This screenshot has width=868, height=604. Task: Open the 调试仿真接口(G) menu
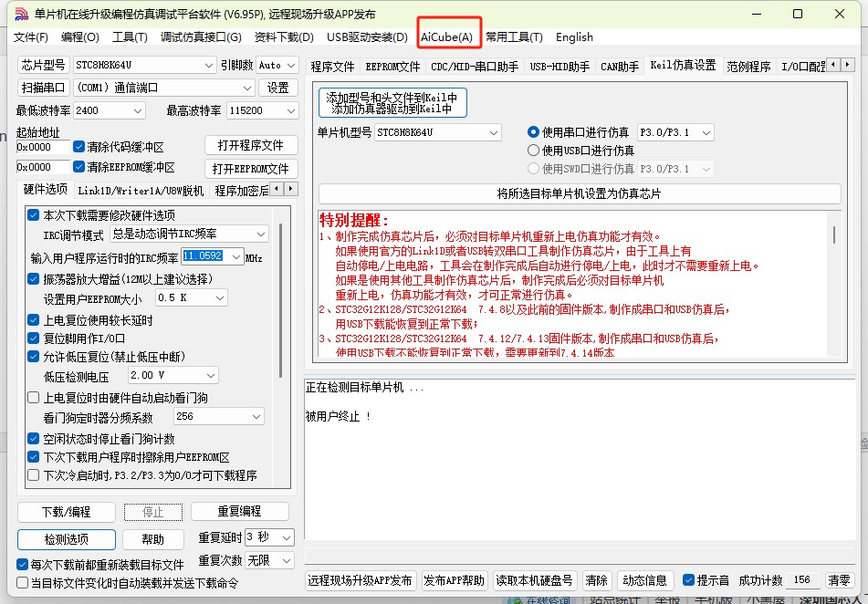point(201,37)
